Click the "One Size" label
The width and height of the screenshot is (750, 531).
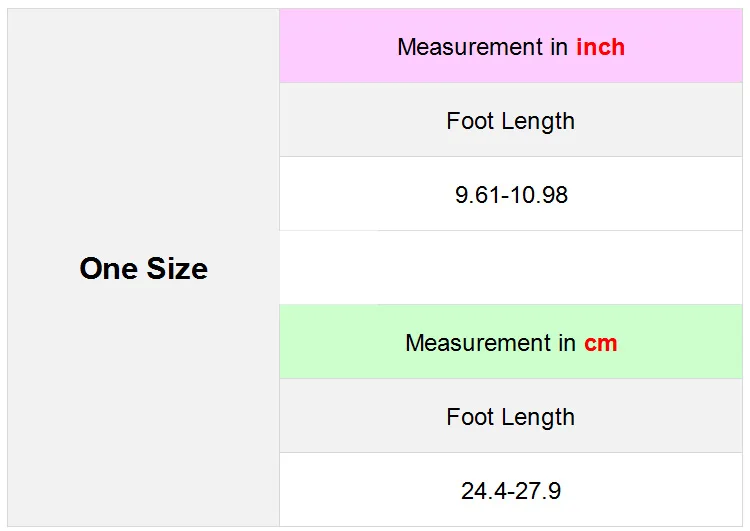143,268
